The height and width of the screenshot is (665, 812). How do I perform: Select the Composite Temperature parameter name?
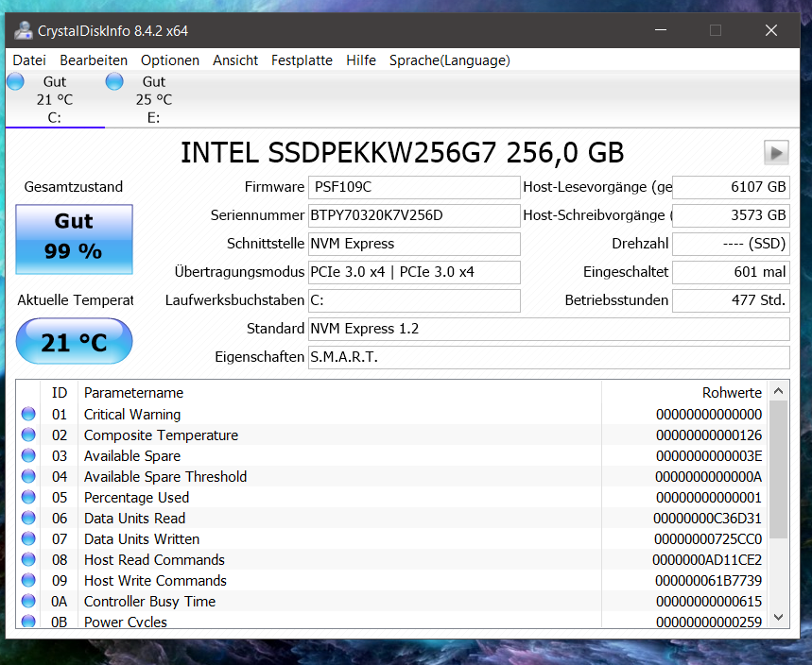[x=161, y=435]
